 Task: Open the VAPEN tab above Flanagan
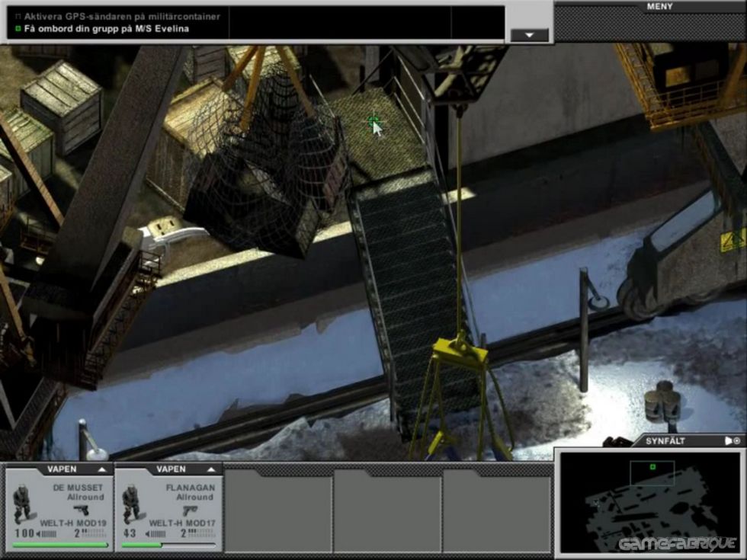click(171, 469)
